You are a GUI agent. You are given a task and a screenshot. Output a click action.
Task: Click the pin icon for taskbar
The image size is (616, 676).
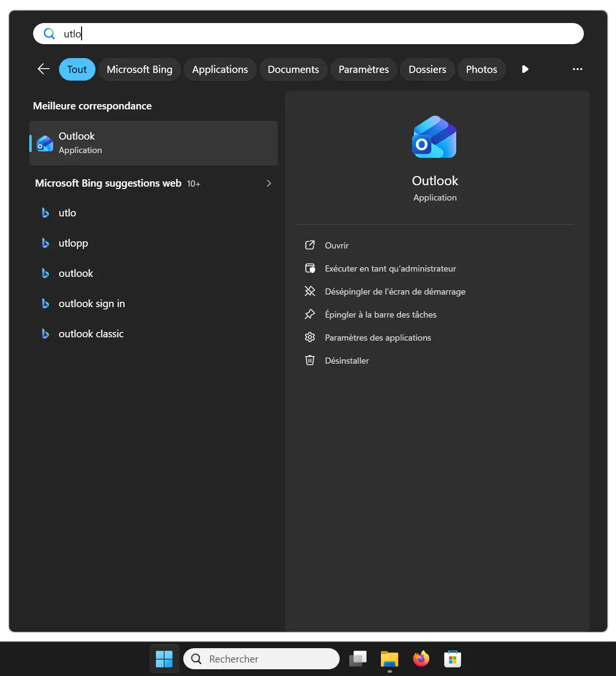(310, 314)
